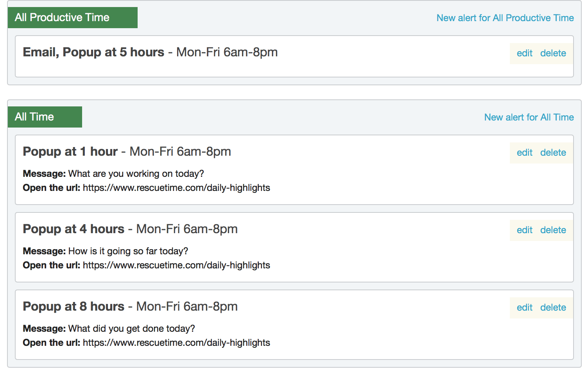Edit the Email, Popup at 5 hours alert
Image resolution: width=588 pixels, height=374 pixels.
524,53
